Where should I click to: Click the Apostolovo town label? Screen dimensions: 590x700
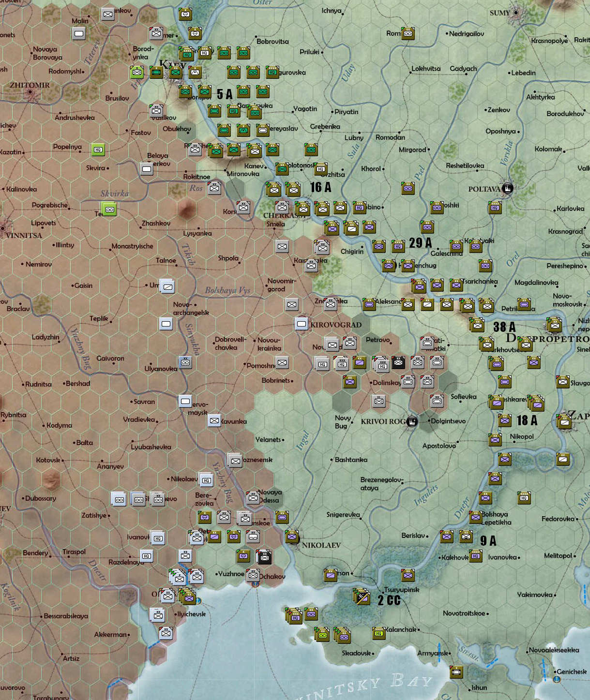[x=439, y=446]
